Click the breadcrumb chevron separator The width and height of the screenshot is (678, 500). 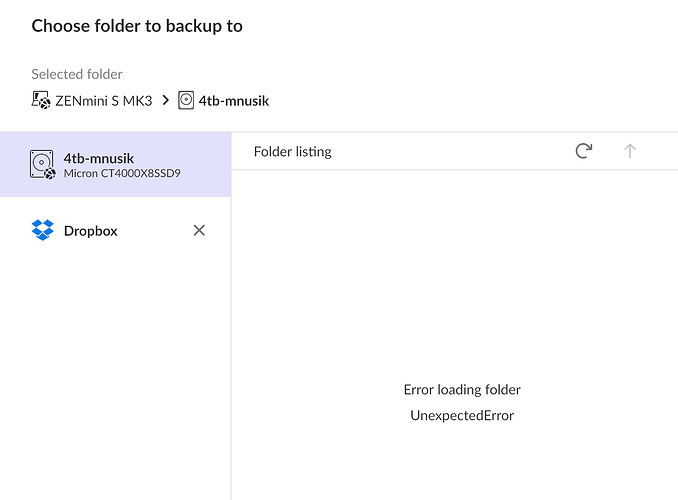pos(165,100)
